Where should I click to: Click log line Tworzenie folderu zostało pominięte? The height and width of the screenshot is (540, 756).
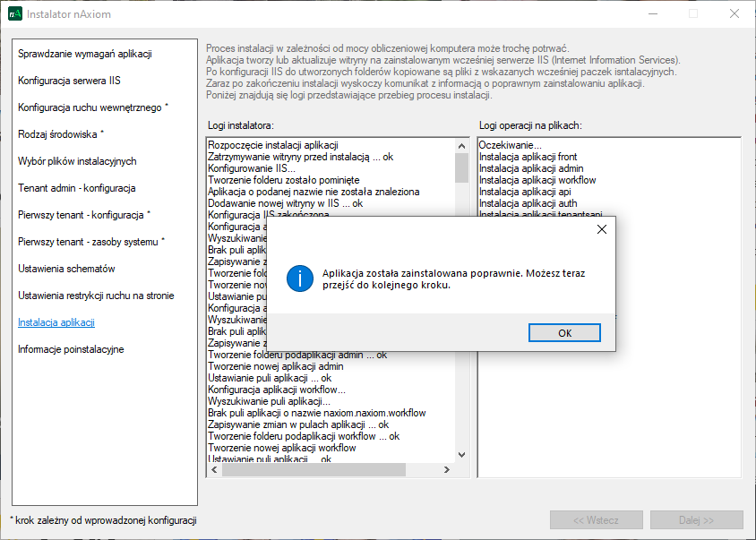pyautogui.click(x=283, y=180)
